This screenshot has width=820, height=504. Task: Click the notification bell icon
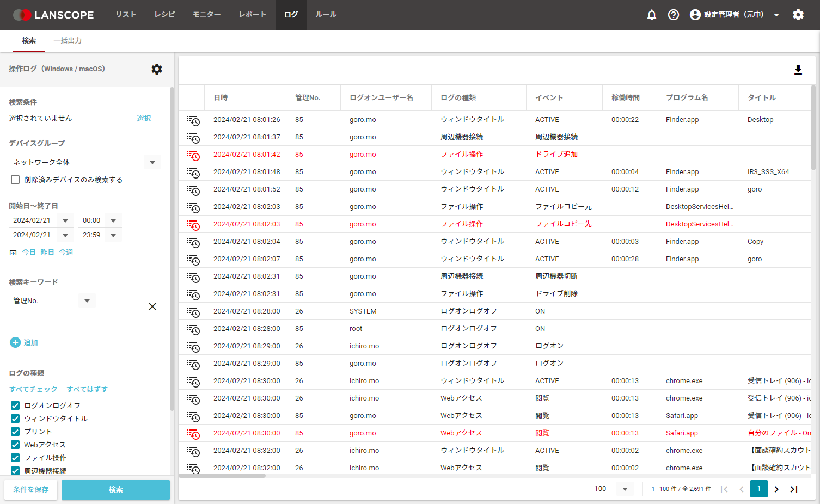tap(651, 15)
